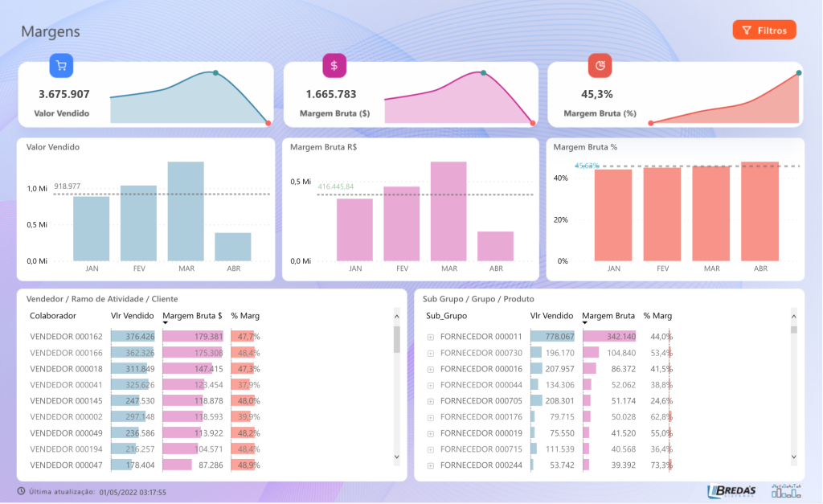Screen dimensions: 823x504
Task: Click the clock icon beside Última atualização
Action: (21, 491)
